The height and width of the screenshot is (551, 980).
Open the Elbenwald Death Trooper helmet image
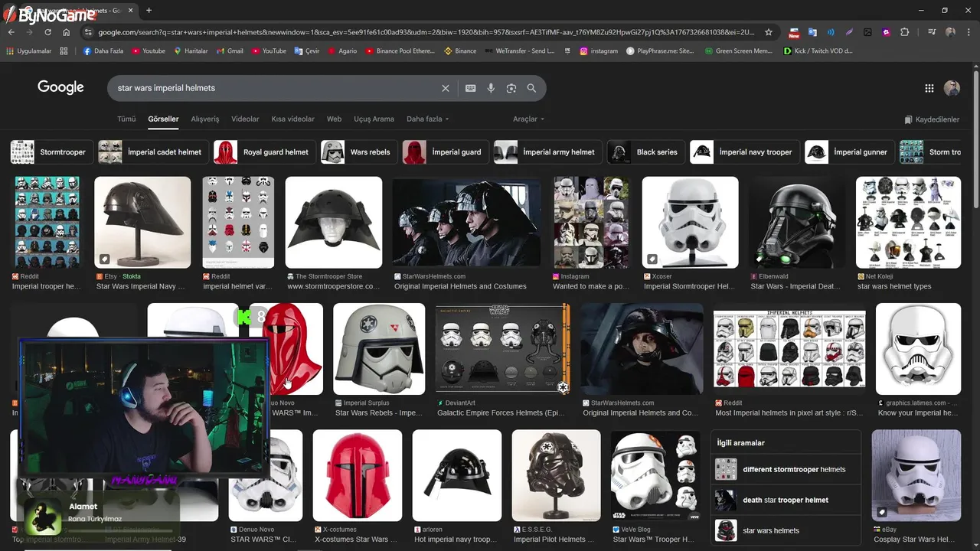coord(797,223)
